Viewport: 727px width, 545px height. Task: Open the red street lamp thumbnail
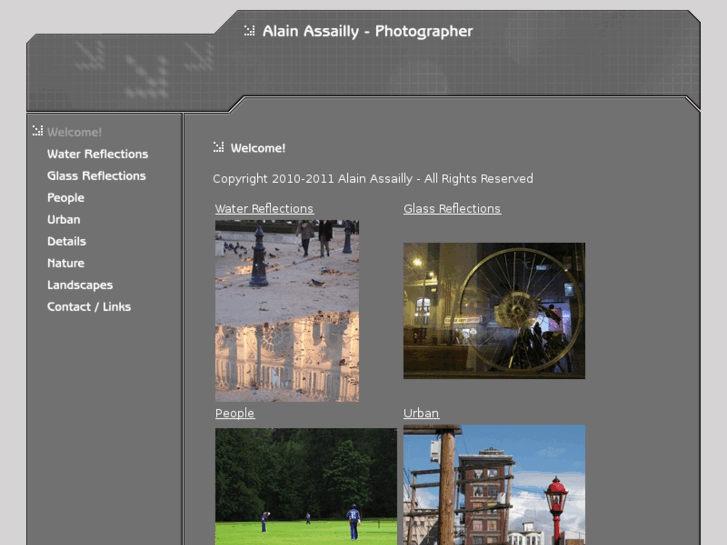494,485
